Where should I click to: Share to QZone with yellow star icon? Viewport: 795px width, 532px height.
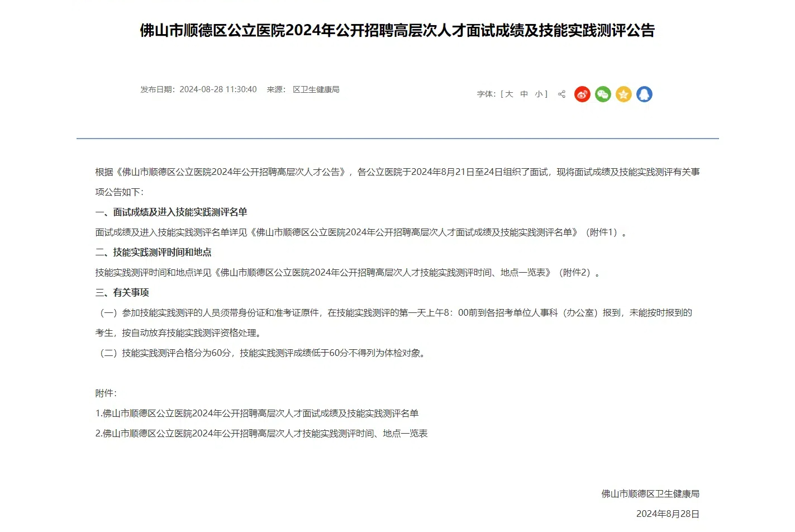(x=623, y=94)
